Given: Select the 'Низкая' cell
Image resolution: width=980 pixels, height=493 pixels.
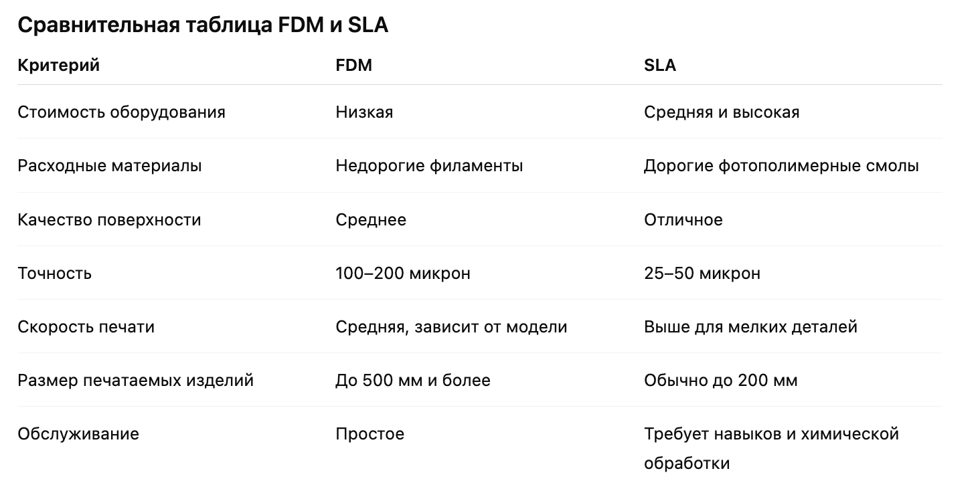Looking at the screenshot, I should tap(364, 112).
